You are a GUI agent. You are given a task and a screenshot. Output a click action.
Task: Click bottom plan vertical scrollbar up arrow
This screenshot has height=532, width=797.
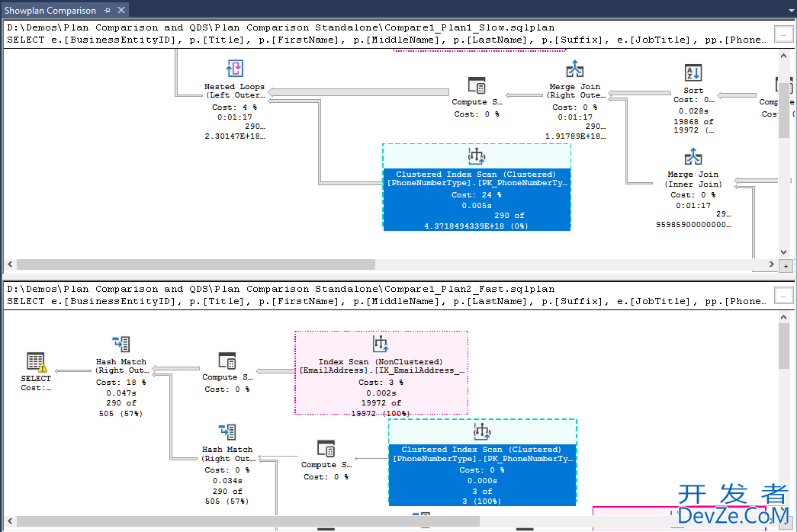[x=784, y=317]
